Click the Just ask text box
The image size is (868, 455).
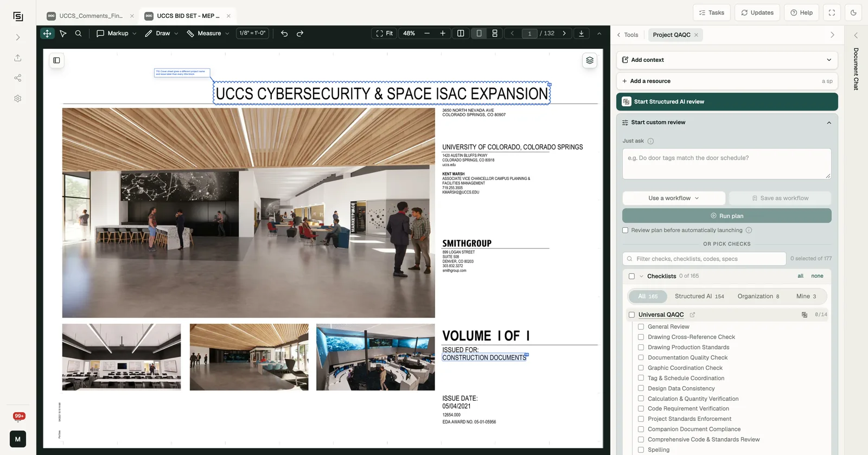tap(727, 164)
